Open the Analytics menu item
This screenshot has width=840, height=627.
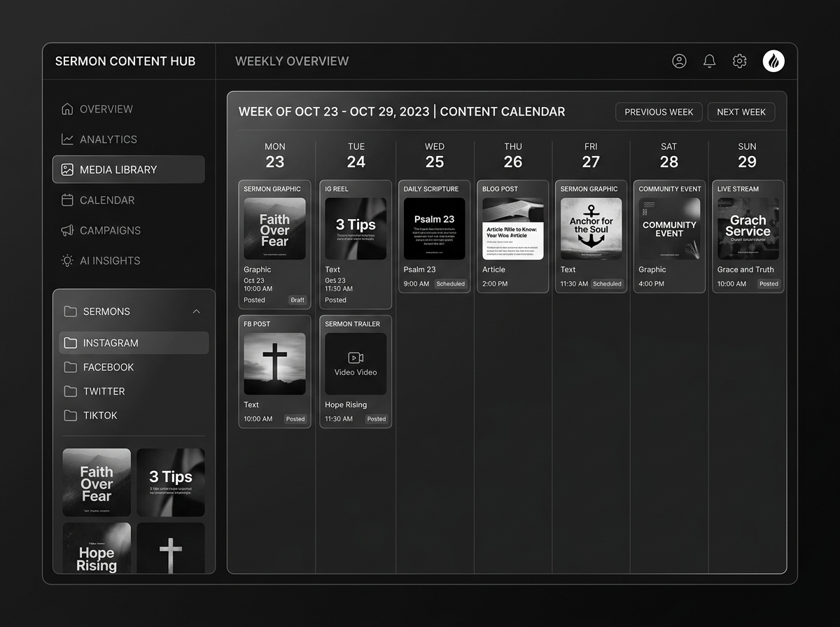128,139
